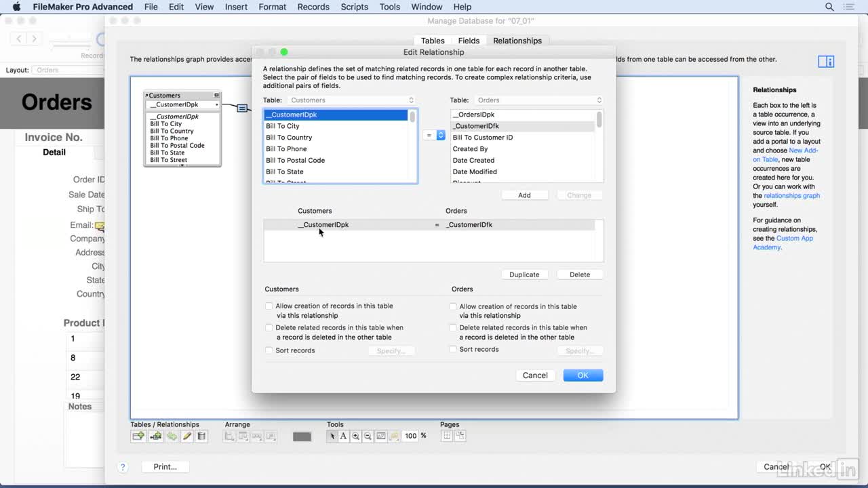Click the Align arrange icon

243,436
